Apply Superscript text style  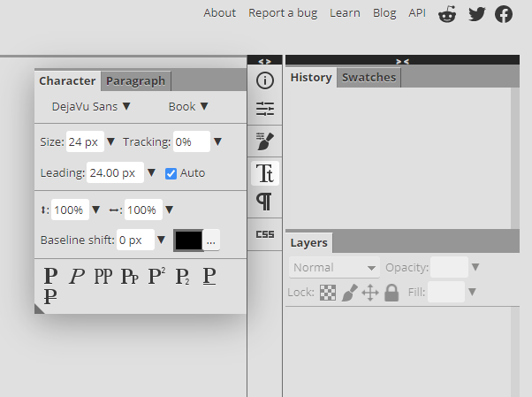(x=156, y=276)
